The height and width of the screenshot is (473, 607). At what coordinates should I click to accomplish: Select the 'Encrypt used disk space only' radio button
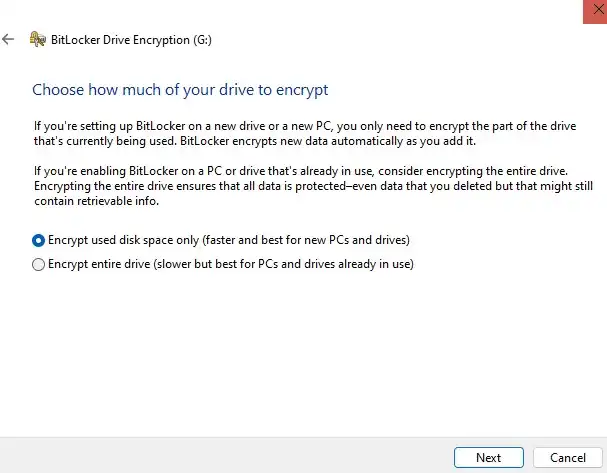point(38,240)
